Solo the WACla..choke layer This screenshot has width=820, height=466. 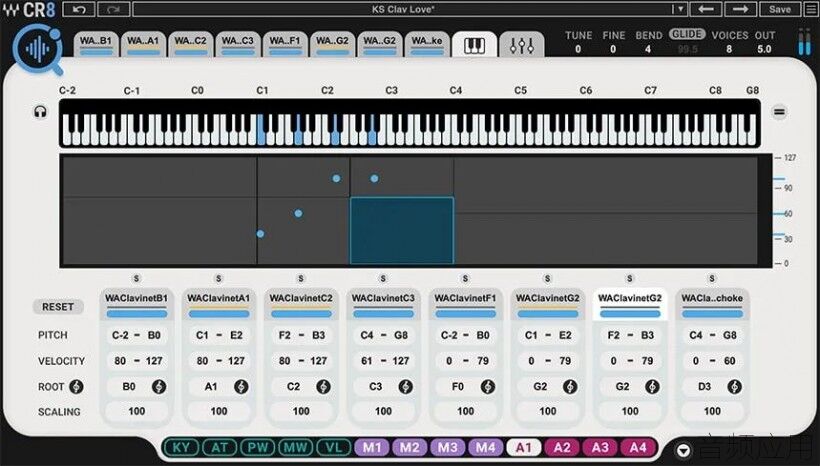(712, 279)
